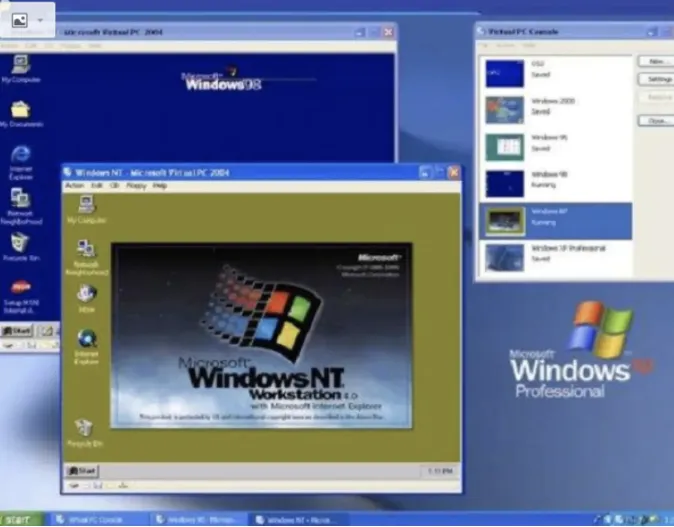Select the Windows 2000 virtual machine thumbnail

click(x=505, y=110)
